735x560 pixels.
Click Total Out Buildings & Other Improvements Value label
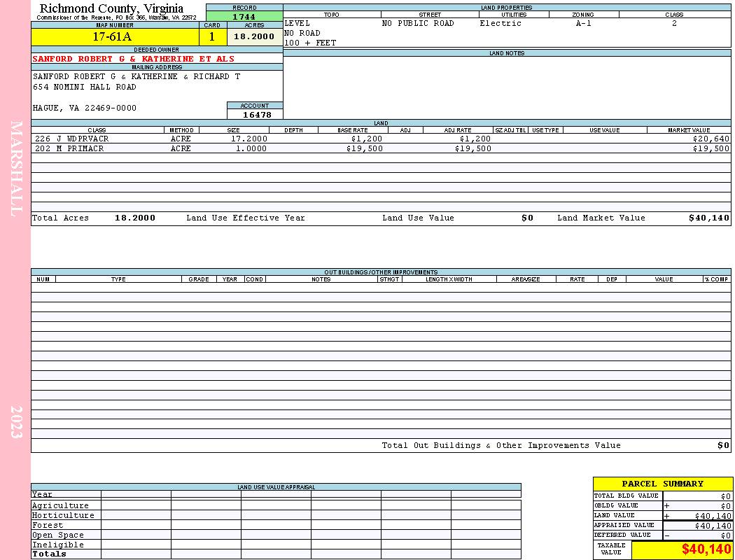tap(501, 446)
